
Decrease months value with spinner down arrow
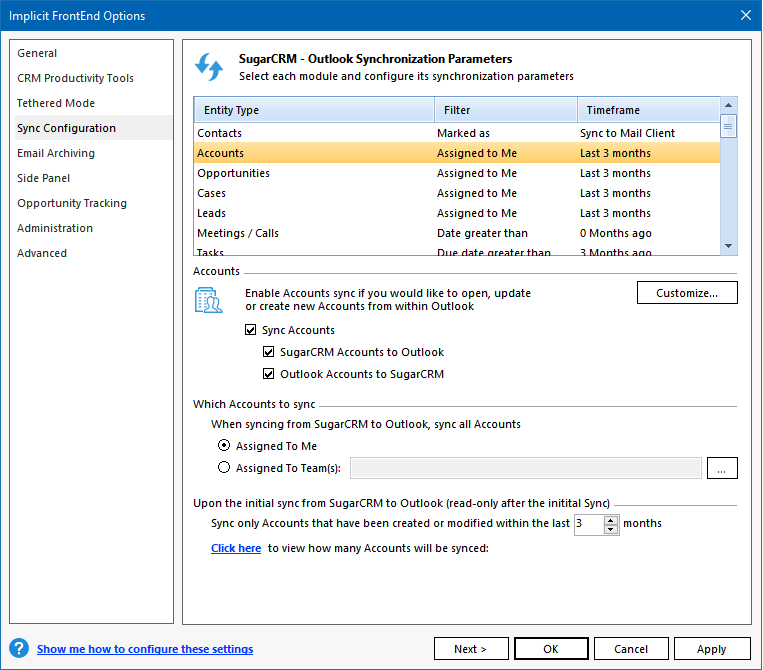tap(611, 529)
